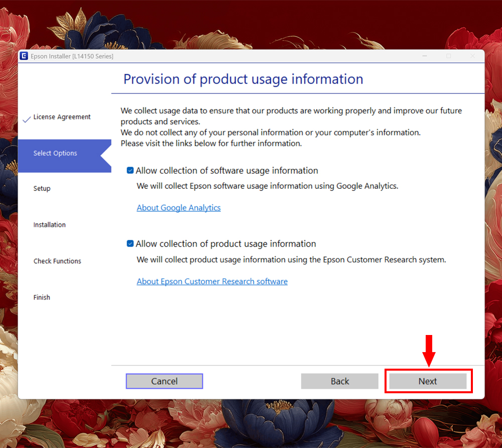502x448 pixels.
Task: Select the Check Functions step
Action: [57, 261]
